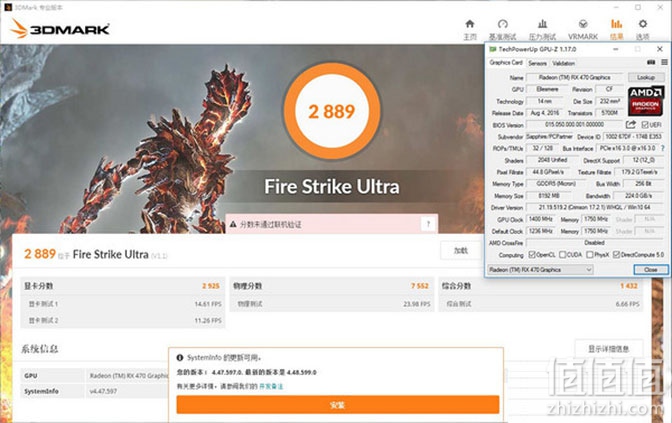Click the Bus Width 256 Bit value

coord(643,183)
